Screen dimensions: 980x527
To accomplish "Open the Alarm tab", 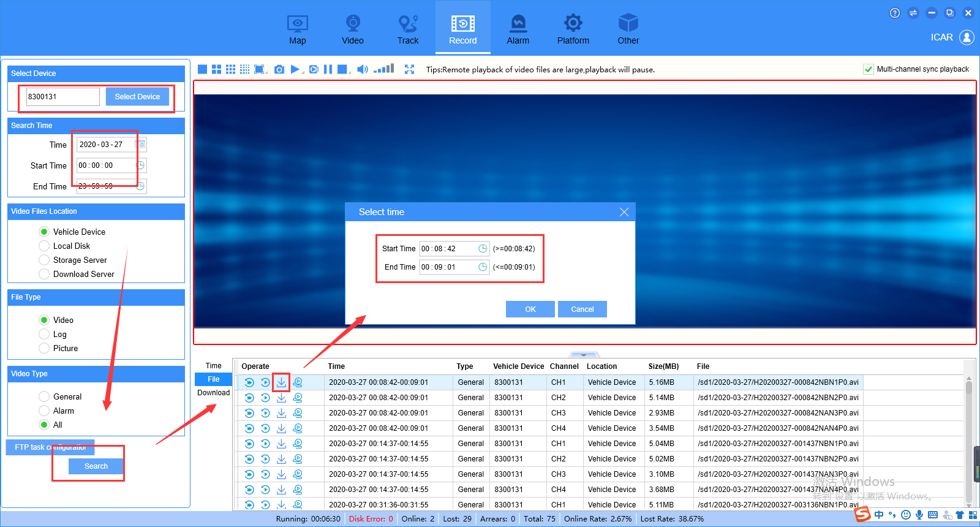I will click(x=518, y=29).
